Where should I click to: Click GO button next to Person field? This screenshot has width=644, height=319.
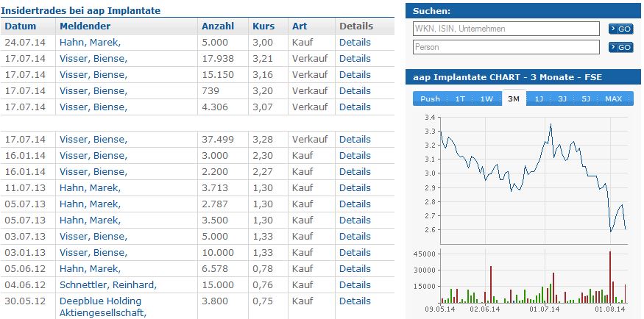620,48
